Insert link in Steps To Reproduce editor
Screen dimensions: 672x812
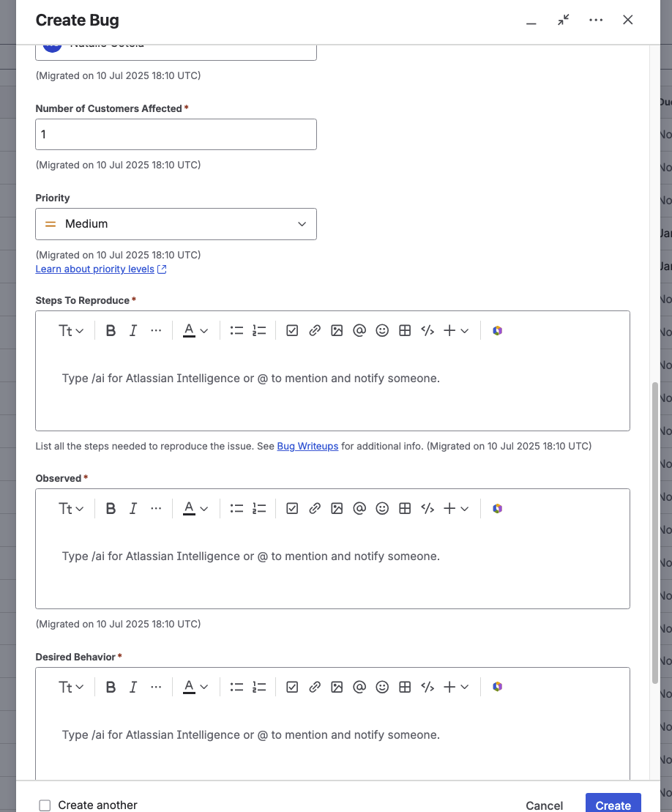click(x=315, y=330)
